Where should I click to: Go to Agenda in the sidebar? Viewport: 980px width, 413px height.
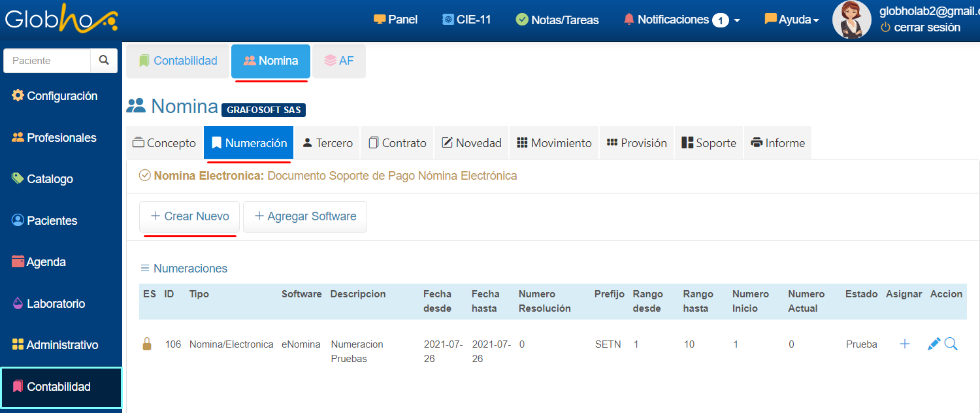(46, 262)
